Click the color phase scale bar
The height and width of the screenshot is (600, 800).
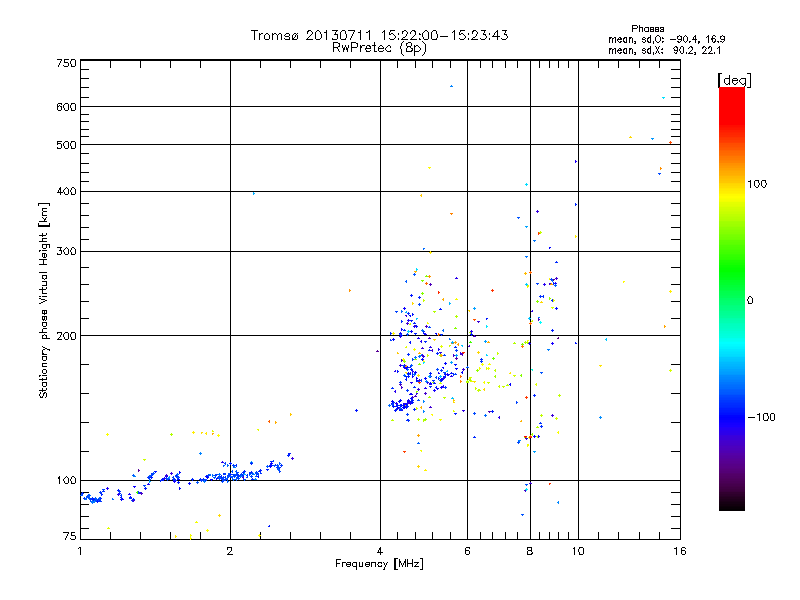732,298
